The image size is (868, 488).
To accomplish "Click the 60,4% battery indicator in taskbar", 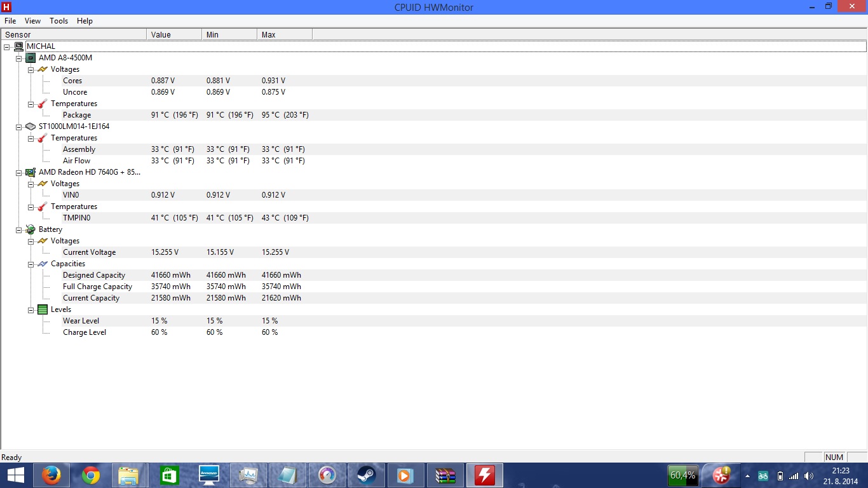I will coord(682,475).
